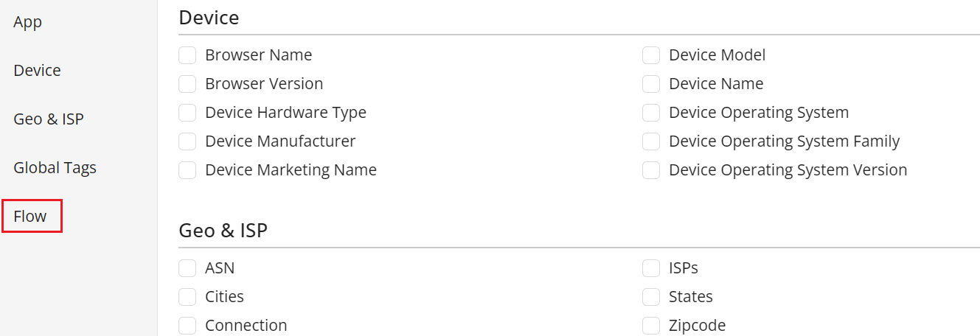The height and width of the screenshot is (336, 980).
Task: Check Device Operating System Version box
Action: 651,170
